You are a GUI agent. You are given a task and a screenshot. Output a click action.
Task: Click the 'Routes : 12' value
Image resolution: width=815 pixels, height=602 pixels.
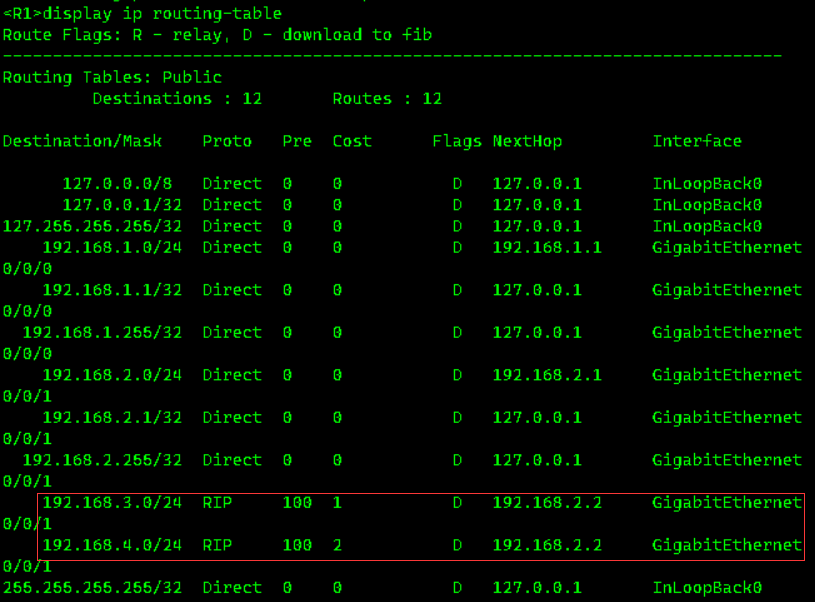click(387, 98)
